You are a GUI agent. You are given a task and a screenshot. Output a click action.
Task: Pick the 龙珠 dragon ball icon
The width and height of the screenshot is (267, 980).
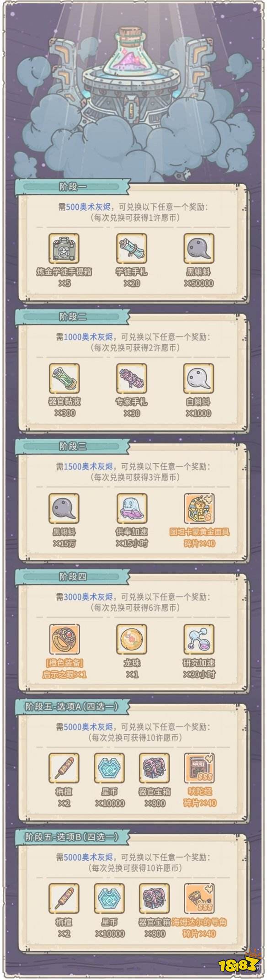132,639
